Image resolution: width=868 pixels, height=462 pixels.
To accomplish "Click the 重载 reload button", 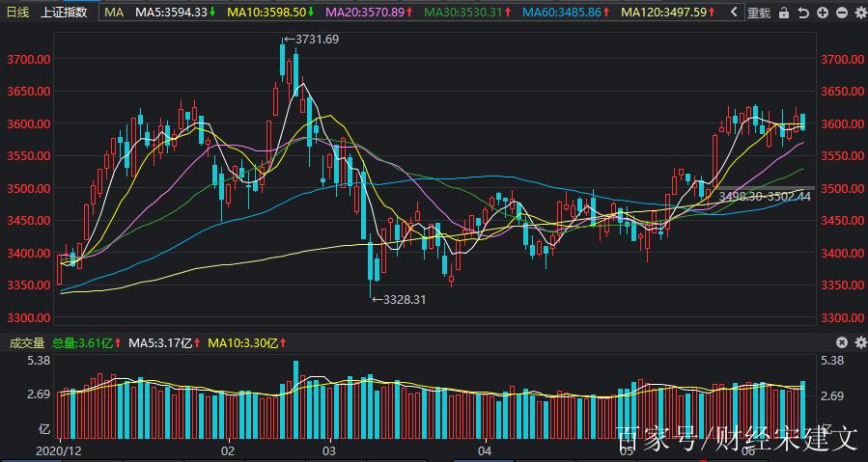I will point(760,13).
